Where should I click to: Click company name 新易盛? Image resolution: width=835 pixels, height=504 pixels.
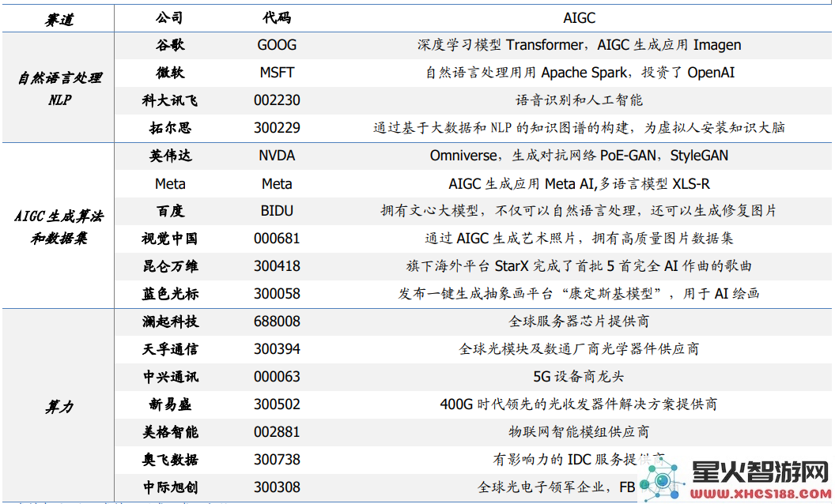pos(170,404)
